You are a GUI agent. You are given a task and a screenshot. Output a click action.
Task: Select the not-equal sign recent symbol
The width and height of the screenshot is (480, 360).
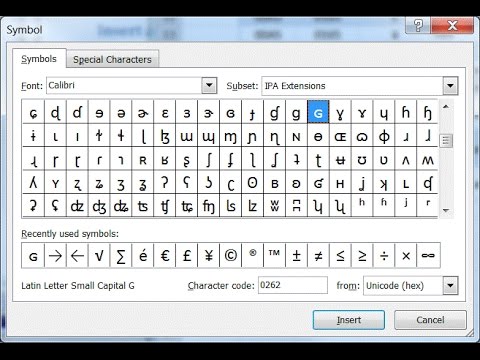(318, 255)
